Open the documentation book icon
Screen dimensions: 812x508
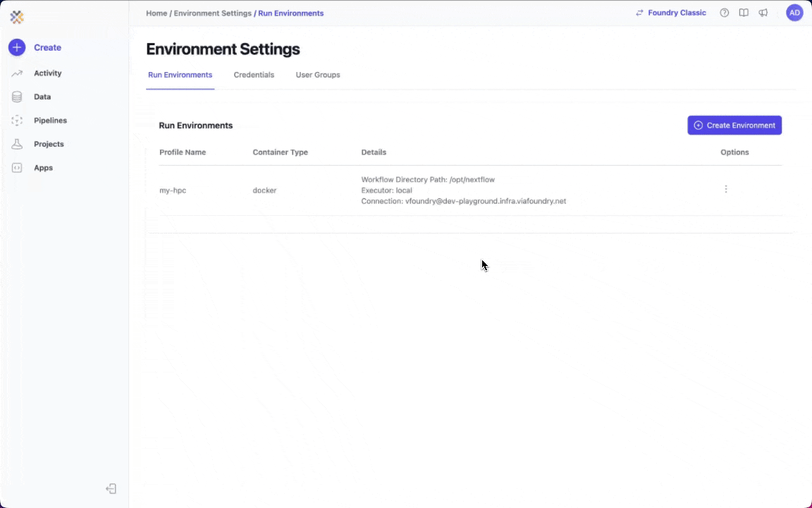coord(744,12)
